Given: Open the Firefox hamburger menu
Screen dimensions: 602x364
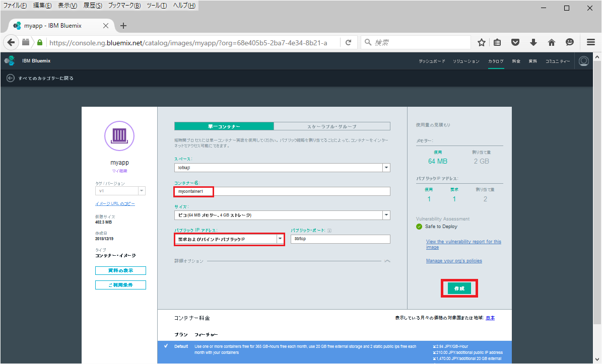Looking at the screenshot, I should [x=590, y=42].
